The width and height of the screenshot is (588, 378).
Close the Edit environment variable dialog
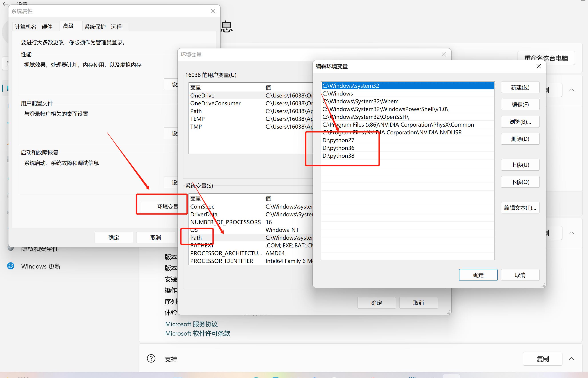click(x=538, y=66)
